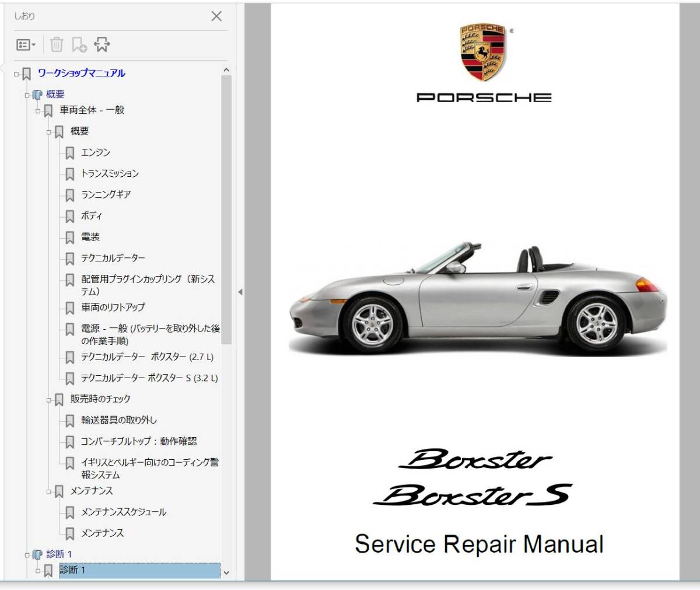Click the book icon beside top 概要
The height and width of the screenshot is (590, 700).
37,95
